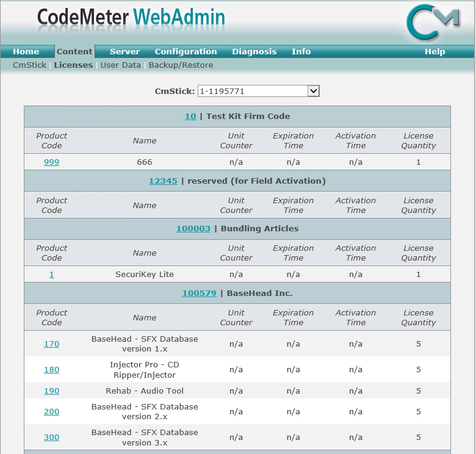Click 'BaseHead Inc.' heading text
Screen dimensions: 476x454
259,293
